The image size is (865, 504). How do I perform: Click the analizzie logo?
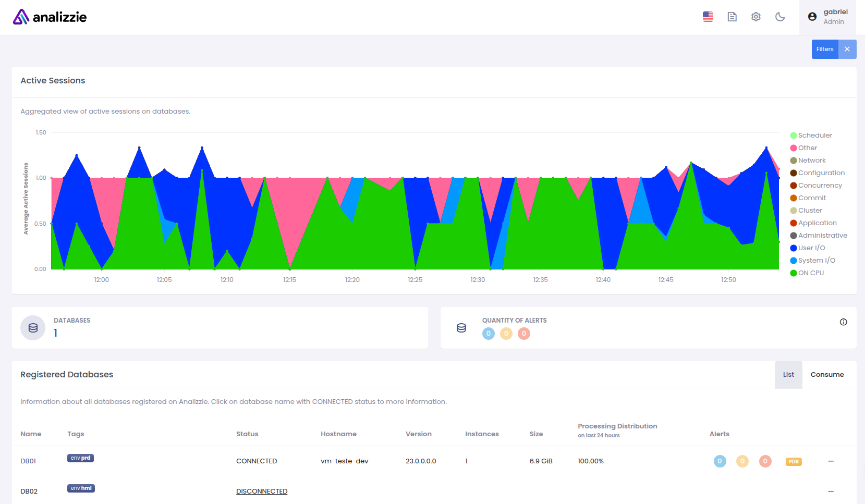[50, 17]
